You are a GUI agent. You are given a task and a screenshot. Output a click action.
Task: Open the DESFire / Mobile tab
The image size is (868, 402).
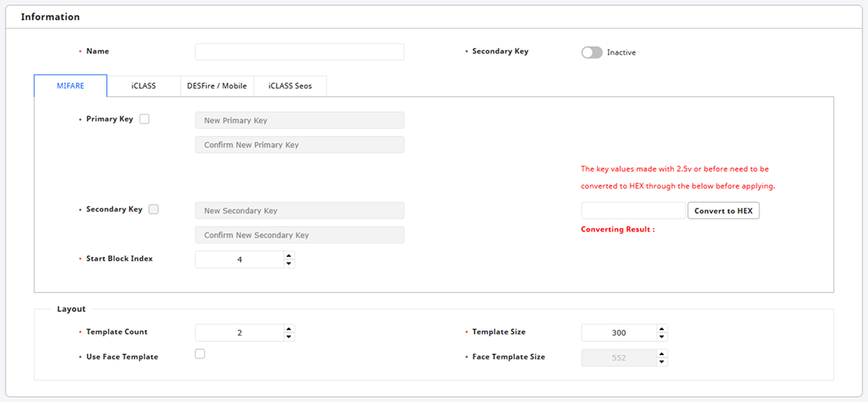[x=217, y=86]
